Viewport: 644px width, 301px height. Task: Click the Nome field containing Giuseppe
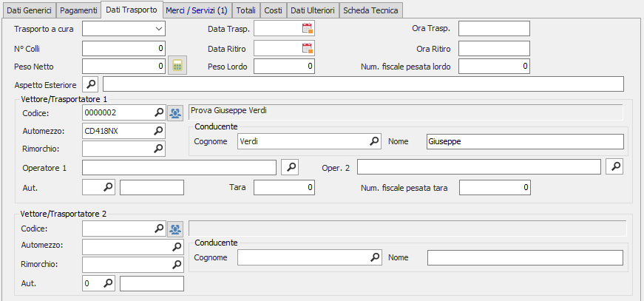point(524,141)
